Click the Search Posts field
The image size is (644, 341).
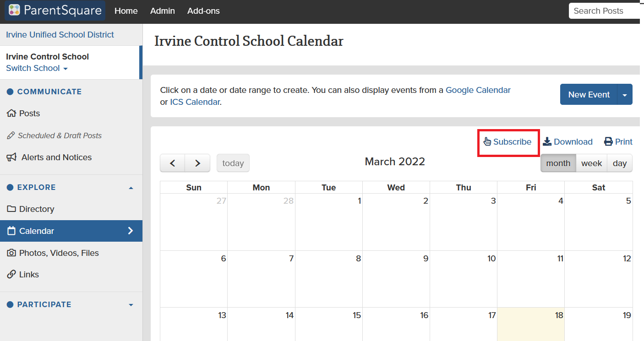coord(604,11)
